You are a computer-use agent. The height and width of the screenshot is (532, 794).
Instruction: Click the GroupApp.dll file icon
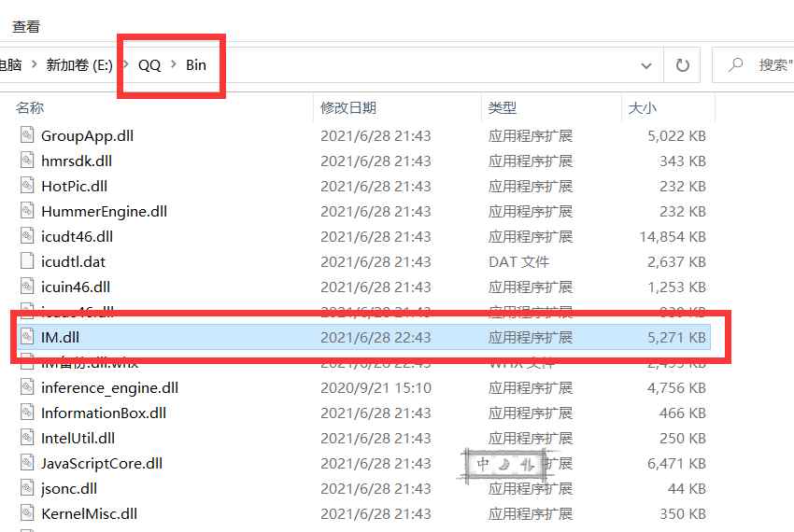tap(27, 135)
